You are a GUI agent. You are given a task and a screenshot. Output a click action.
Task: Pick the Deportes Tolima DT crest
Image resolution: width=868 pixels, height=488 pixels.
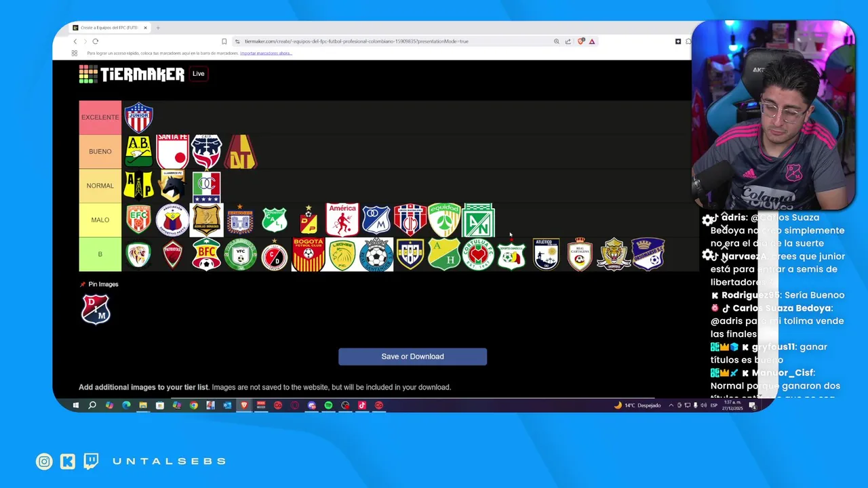pos(241,151)
